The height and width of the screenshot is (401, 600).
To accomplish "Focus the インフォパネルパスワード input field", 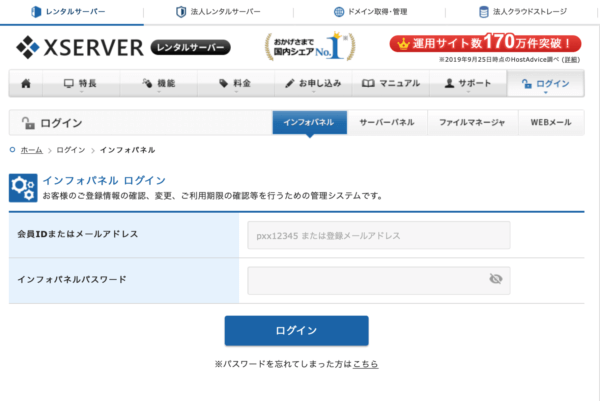I will click(x=379, y=280).
